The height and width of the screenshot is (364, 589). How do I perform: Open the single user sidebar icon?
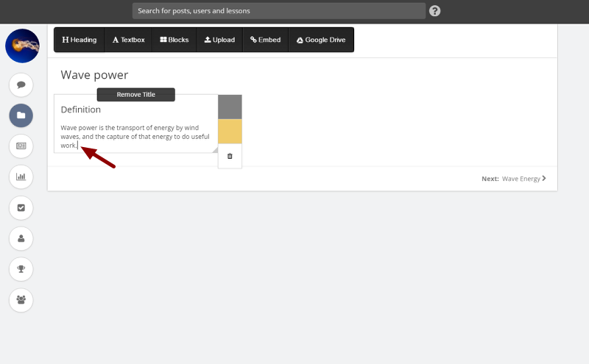click(x=21, y=238)
